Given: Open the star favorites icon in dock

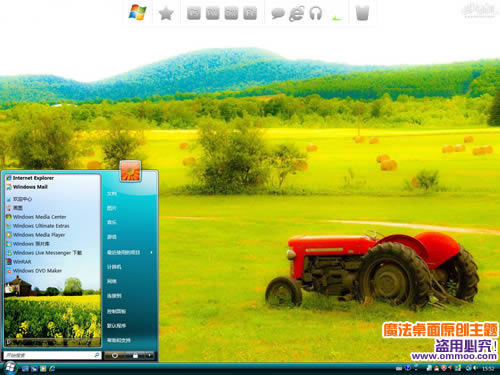Looking at the screenshot, I should (166, 14).
